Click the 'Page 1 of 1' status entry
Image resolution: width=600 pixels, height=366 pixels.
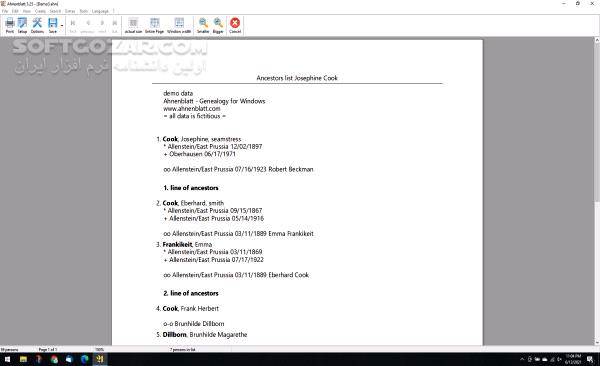[48, 350]
